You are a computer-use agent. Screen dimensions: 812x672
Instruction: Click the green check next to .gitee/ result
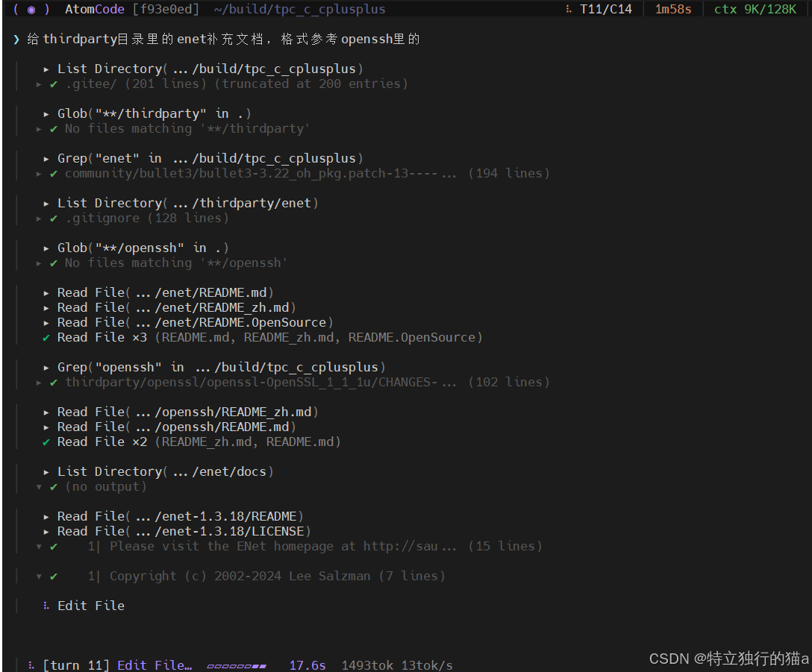(53, 84)
